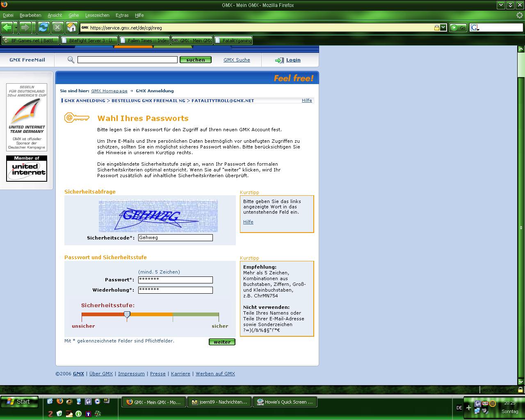Click the magnifying glass search icon
This screenshot has height=420, width=525.
[71, 60]
